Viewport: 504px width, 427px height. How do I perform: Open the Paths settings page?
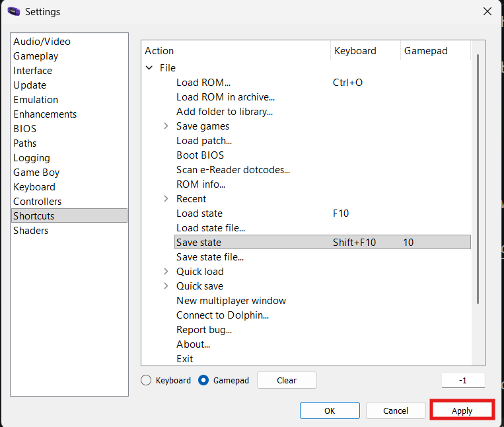click(69, 143)
